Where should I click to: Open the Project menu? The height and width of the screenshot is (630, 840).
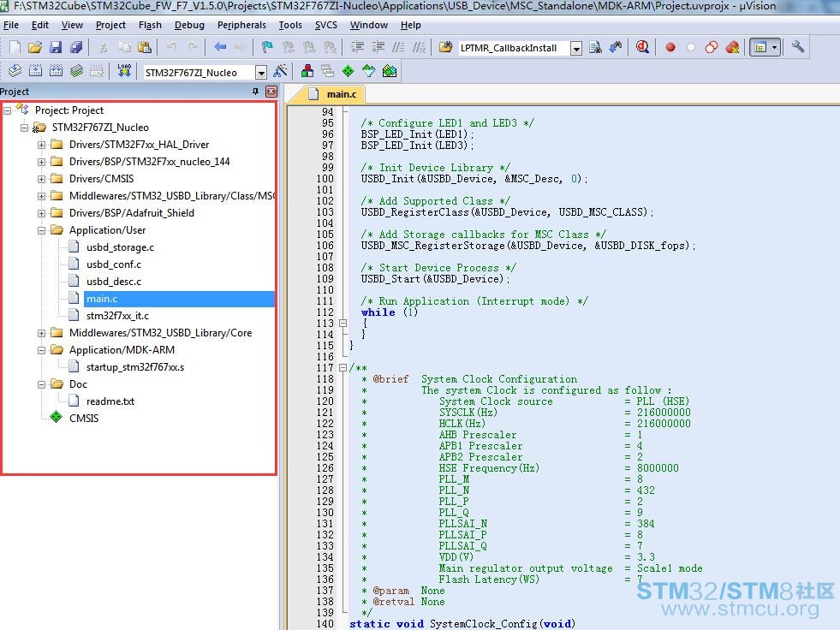click(x=110, y=25)
